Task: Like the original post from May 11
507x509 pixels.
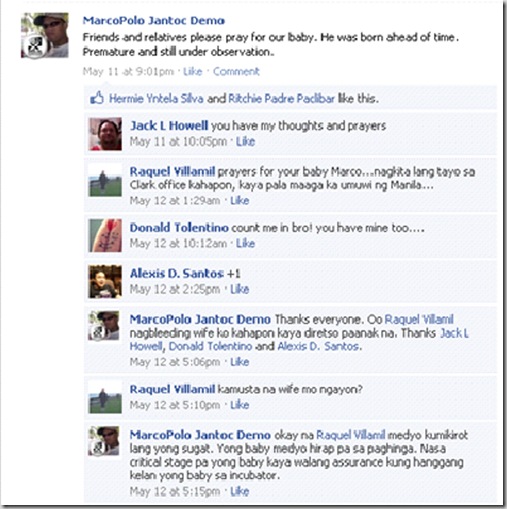Action: (193, 71)
